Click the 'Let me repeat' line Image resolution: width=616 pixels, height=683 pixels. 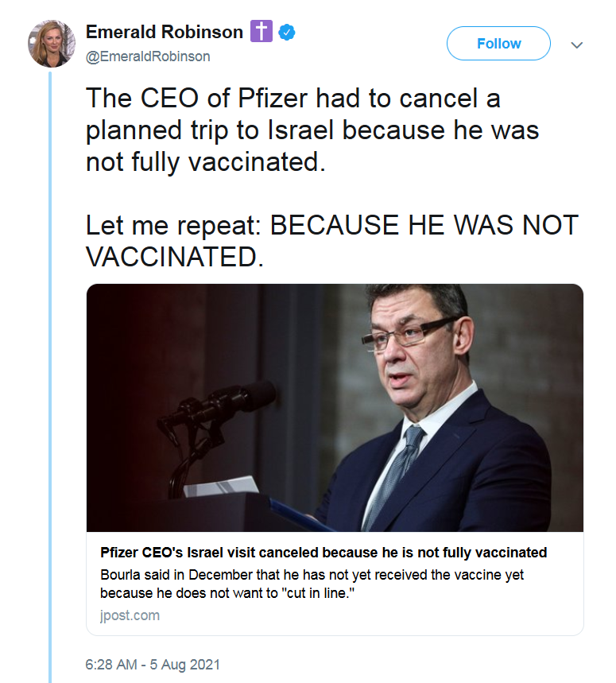[x=331, y=225]
